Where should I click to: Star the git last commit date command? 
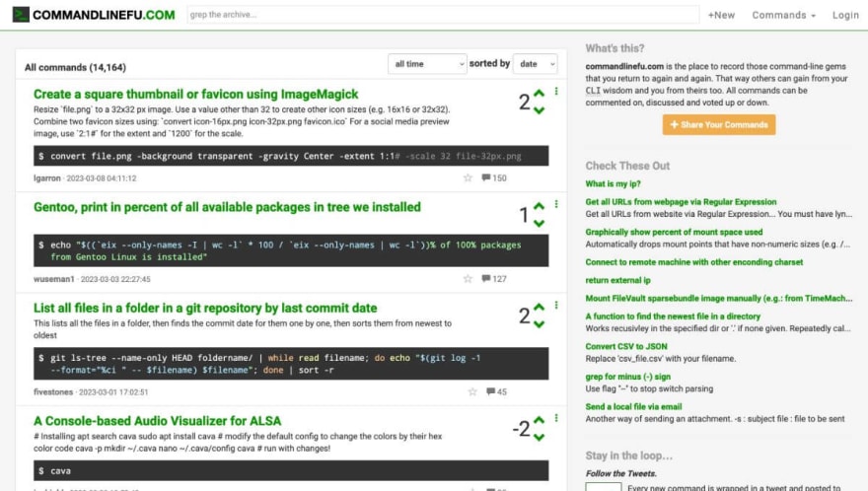tap(472, 391)
